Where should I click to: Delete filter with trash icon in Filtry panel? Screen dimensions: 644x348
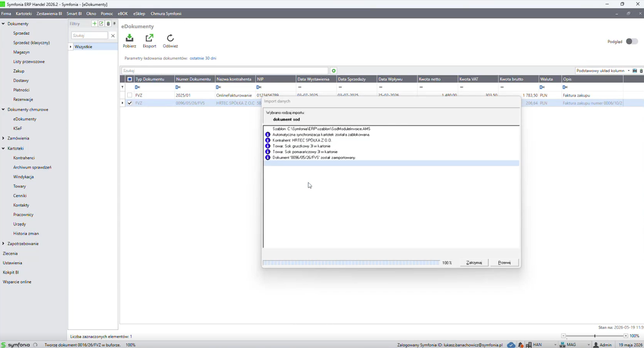click(108, 24)
